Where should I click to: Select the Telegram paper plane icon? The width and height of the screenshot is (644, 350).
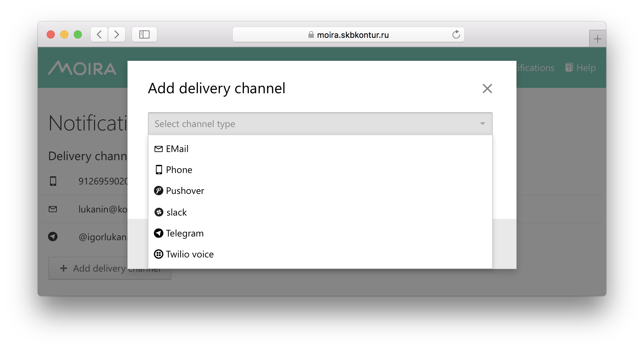click(x=158, y=233)
